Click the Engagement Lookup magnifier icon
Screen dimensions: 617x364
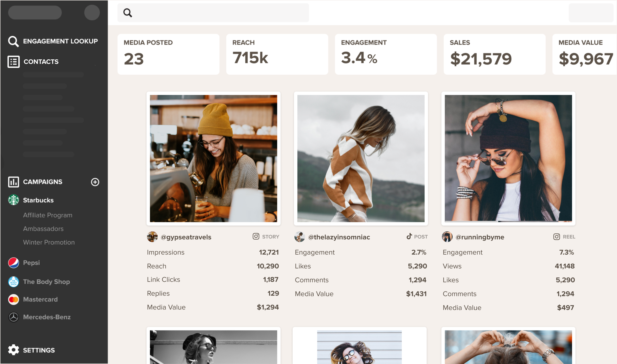click(x=13, y=41)
